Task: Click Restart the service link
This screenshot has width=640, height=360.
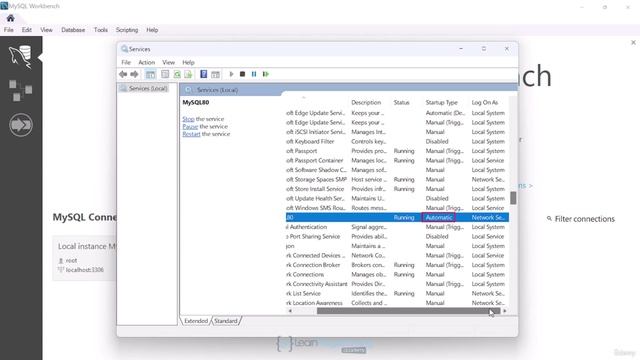Action: pyautogui.click(x=191, y=134)
